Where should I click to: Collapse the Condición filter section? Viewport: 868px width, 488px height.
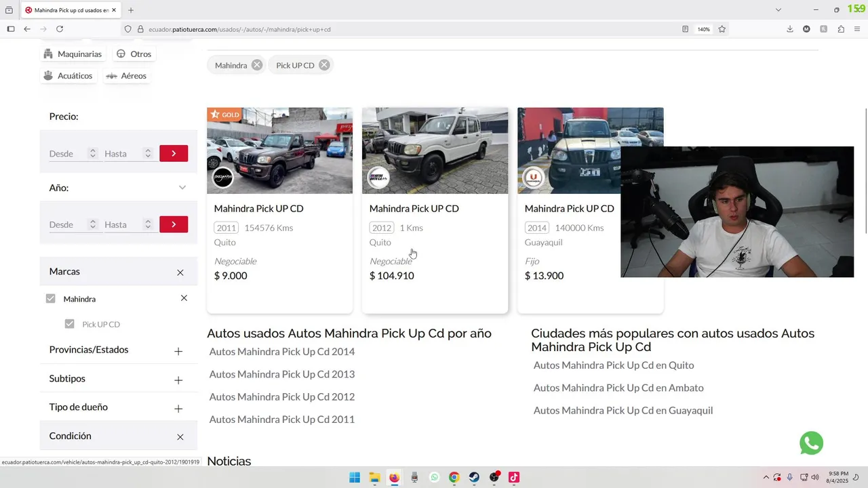click(180, 437)
